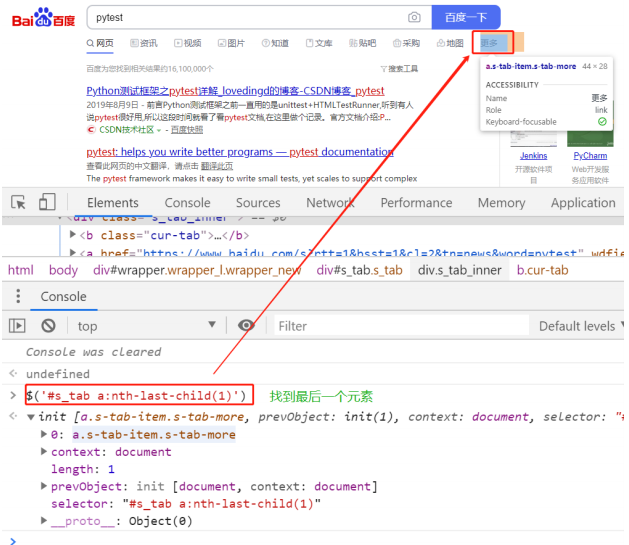Select body in breadcrumb
Screen dimensions: 629x545
(63, 270)
